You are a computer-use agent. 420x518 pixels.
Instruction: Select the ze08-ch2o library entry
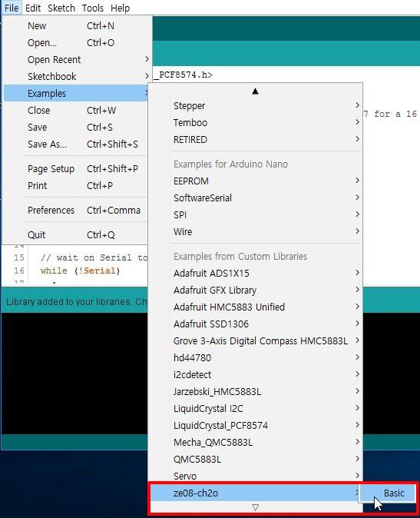coord(256,493)
